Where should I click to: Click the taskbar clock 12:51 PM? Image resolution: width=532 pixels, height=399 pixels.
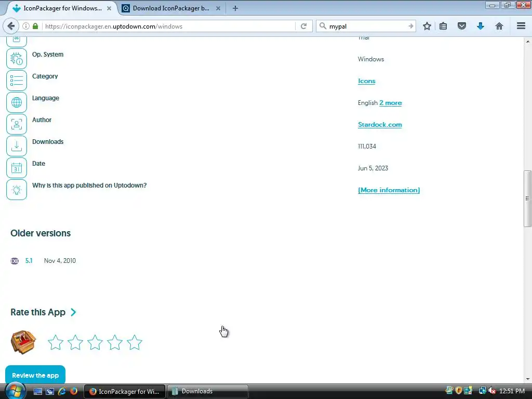512,391
